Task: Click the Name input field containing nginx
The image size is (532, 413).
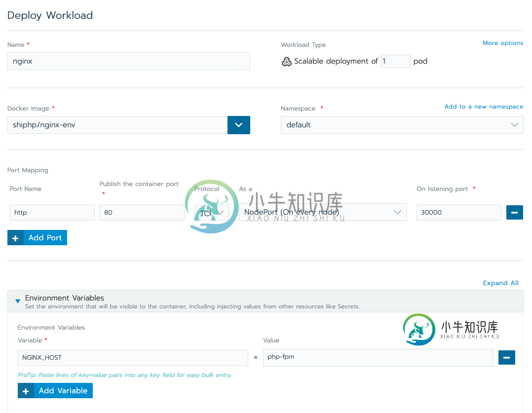Action: tap(128, 62)
